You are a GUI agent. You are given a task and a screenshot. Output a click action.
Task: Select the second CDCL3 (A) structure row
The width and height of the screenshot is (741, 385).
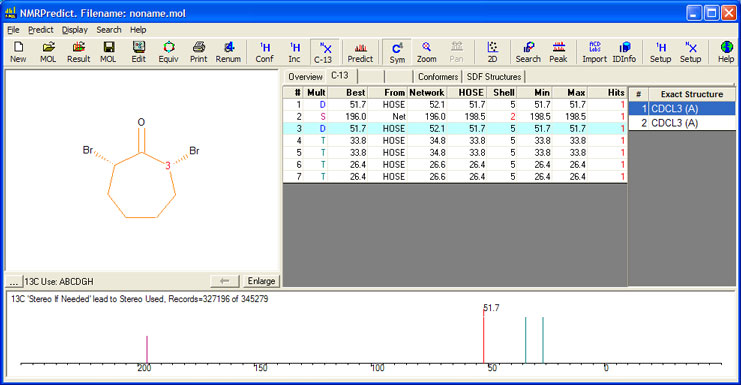(x=682, y=123)
